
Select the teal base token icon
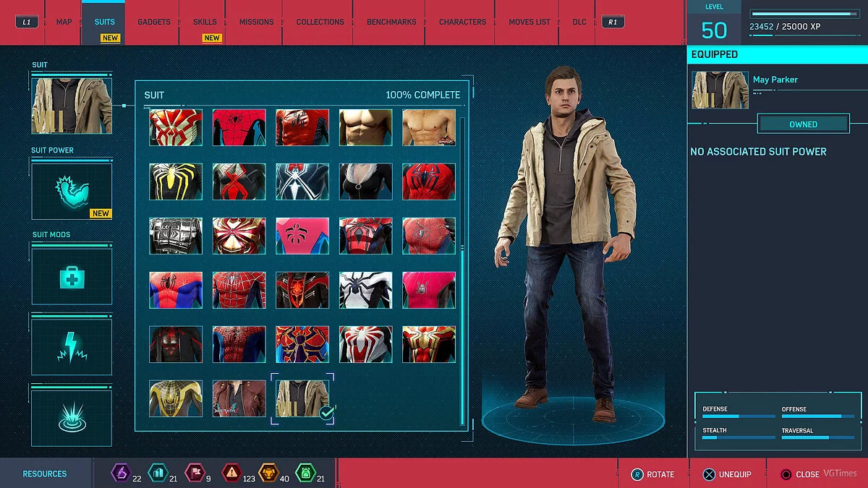click(158, 473)
